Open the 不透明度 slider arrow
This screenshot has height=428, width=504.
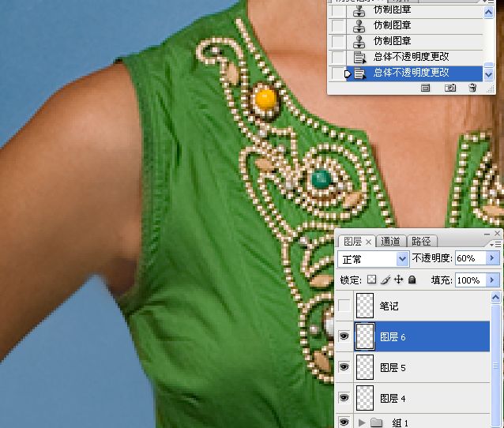(492, 258)
